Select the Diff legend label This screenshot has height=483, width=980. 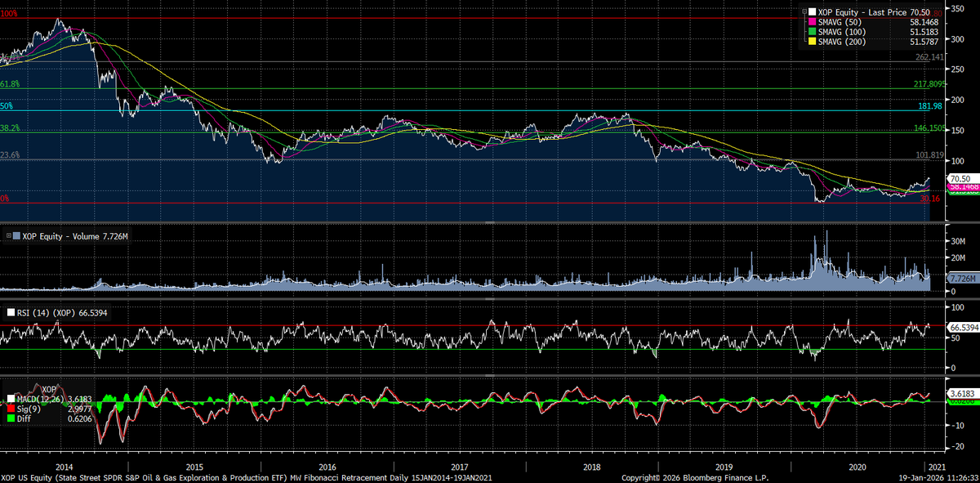[x=24, y=418]
